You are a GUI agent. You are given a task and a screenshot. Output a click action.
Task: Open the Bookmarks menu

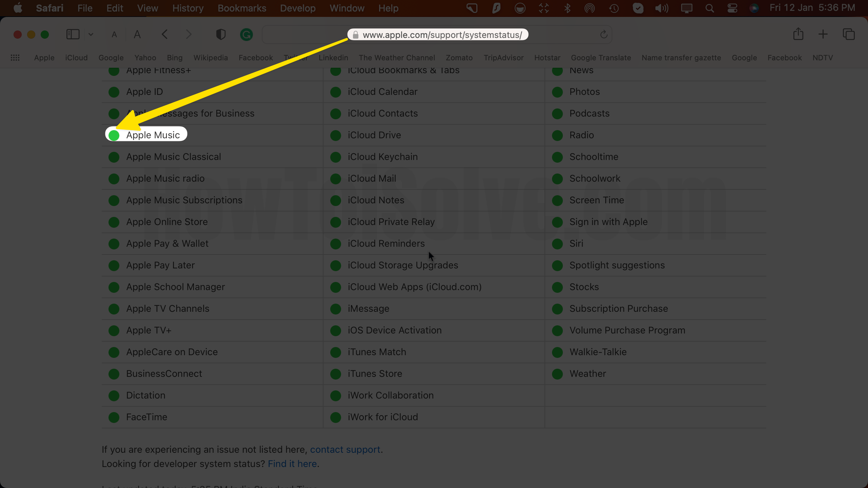point(242,8)
